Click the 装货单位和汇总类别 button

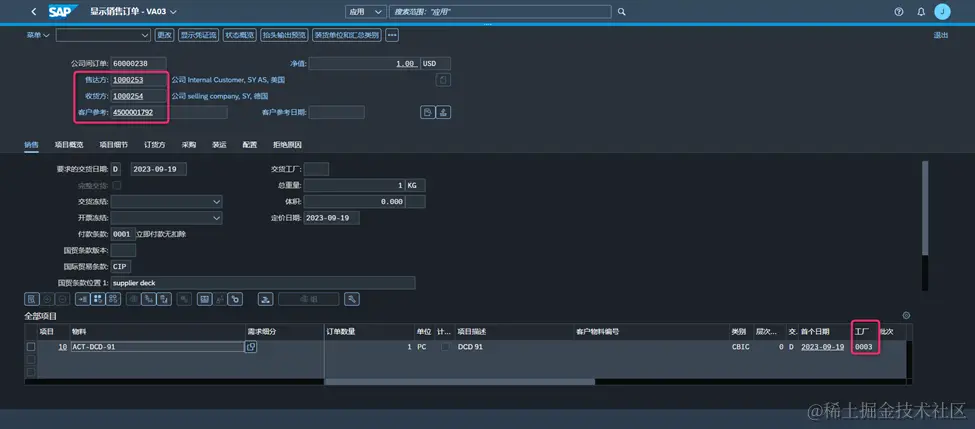pos(347,35)
